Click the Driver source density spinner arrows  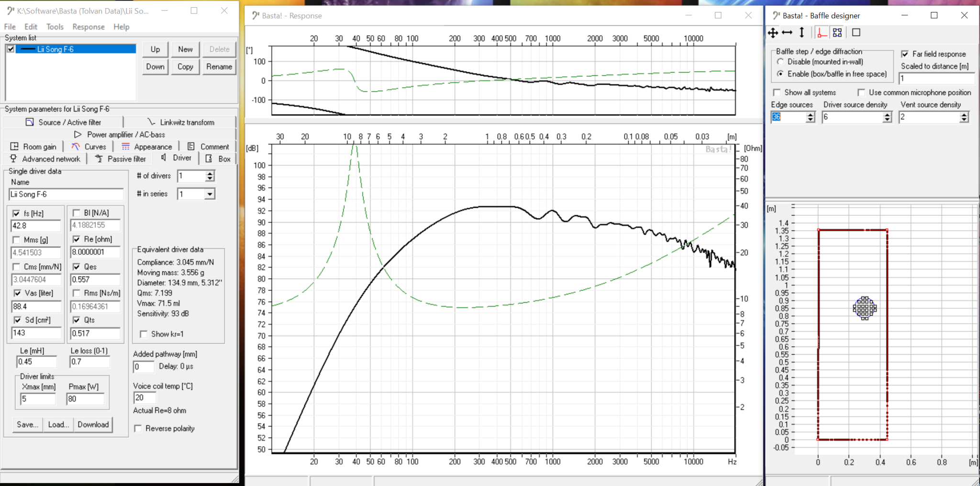[888, 117]
